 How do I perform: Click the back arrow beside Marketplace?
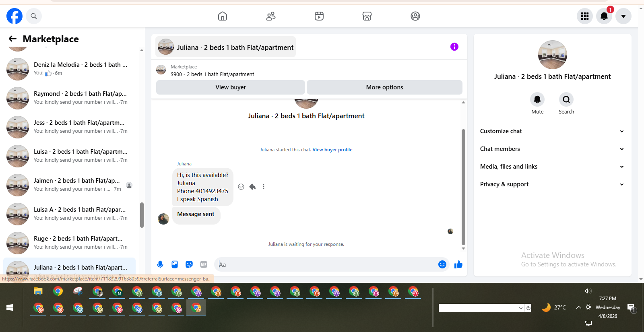click(12, 39)
